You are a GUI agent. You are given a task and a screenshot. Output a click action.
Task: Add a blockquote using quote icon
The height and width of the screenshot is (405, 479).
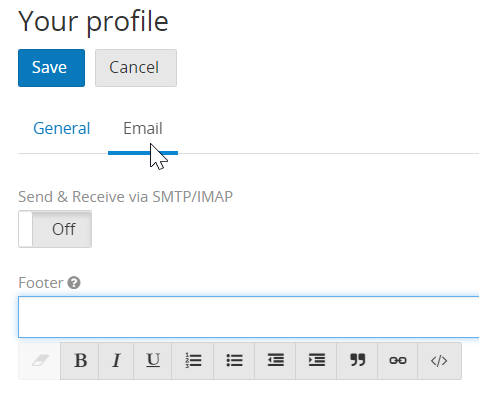[357, 361]
